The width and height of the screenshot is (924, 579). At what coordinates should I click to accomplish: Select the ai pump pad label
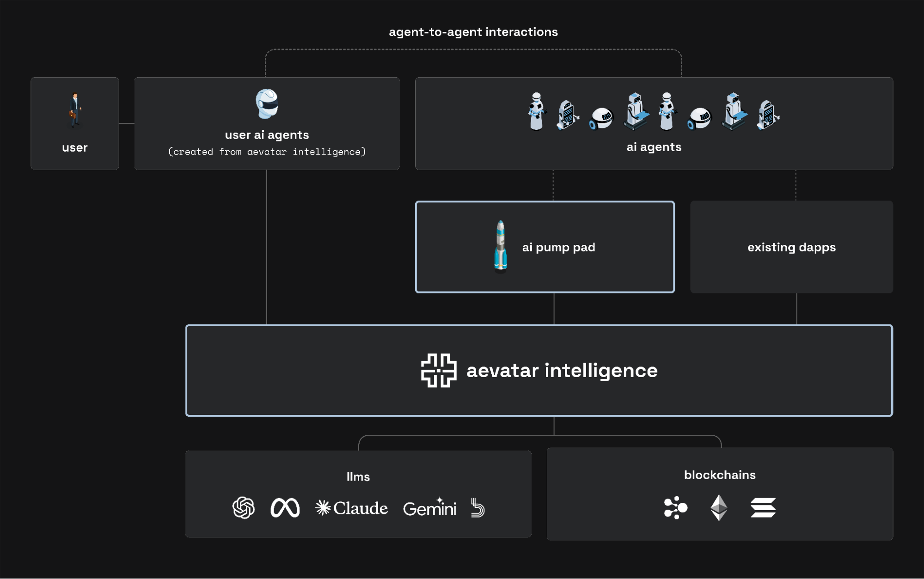click(558, 247)
